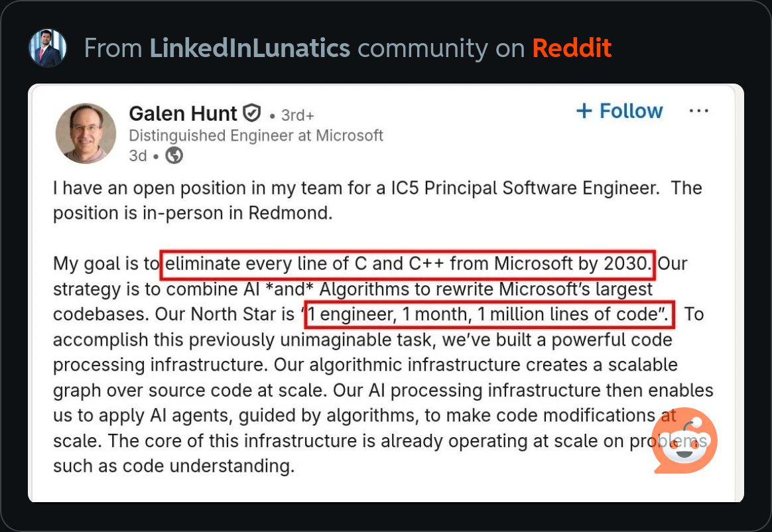Click the verified badge next to Galen Hunt
772x532 pixels.
click(x=251, y=113)
